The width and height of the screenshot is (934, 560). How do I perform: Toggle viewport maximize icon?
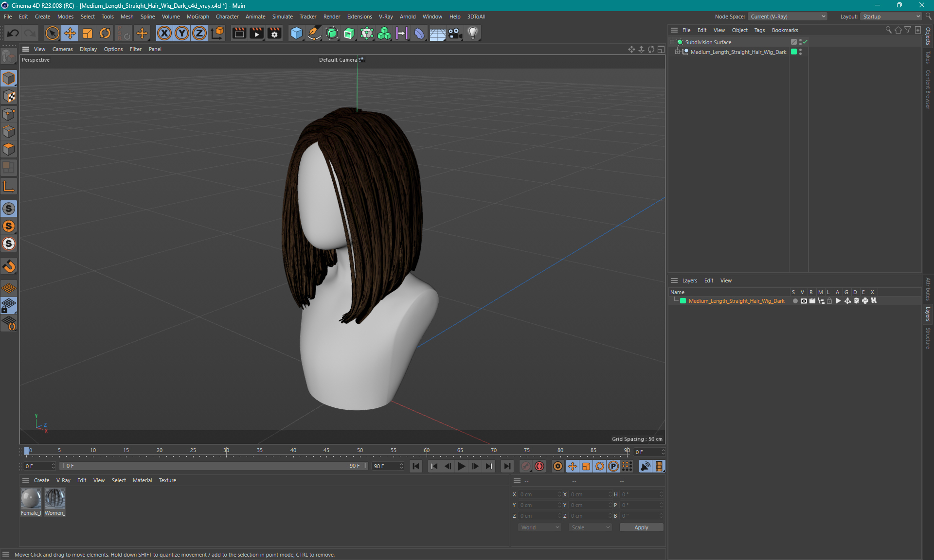pyautogui.click(x=661, y=49)
